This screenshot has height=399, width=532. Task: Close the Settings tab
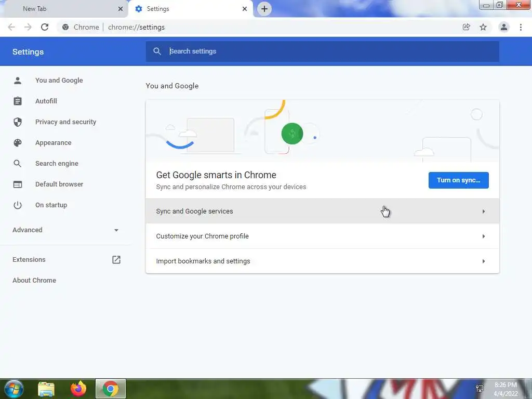[x=245, y=9]
